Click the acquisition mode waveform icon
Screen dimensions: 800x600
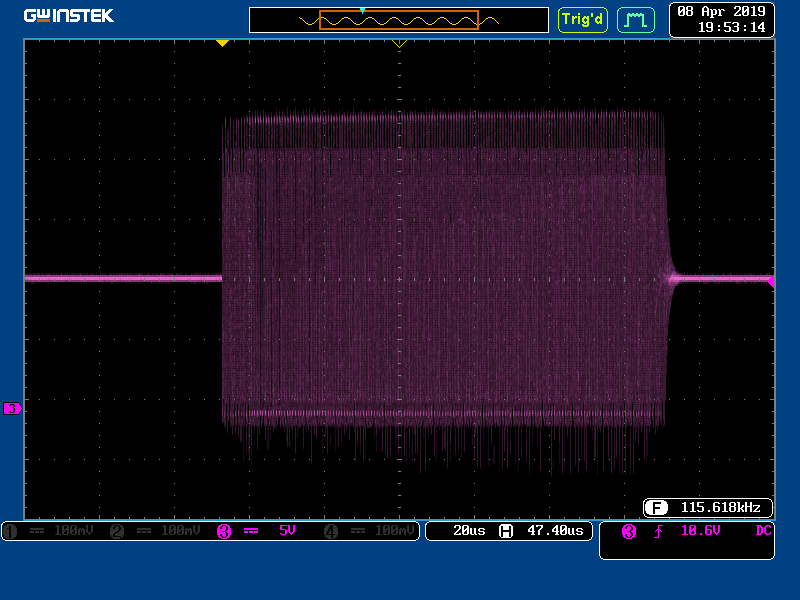(636, 20)
